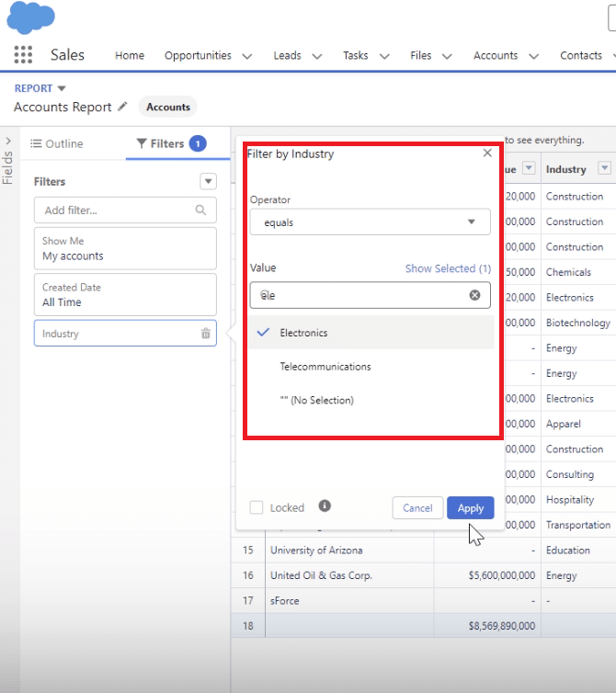
Task: Expand the Leads nav chevron
Action: [x=317, y=56]
